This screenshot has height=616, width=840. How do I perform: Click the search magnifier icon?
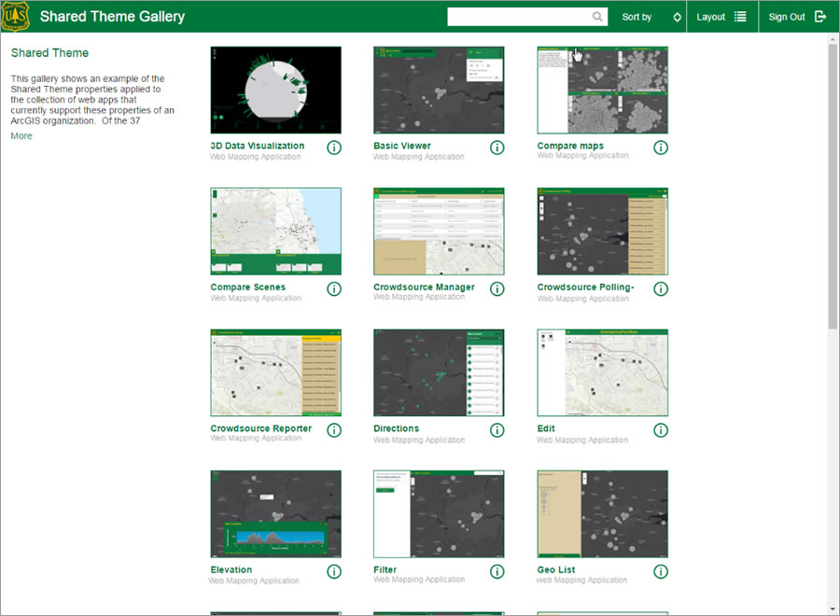[598, 16]
